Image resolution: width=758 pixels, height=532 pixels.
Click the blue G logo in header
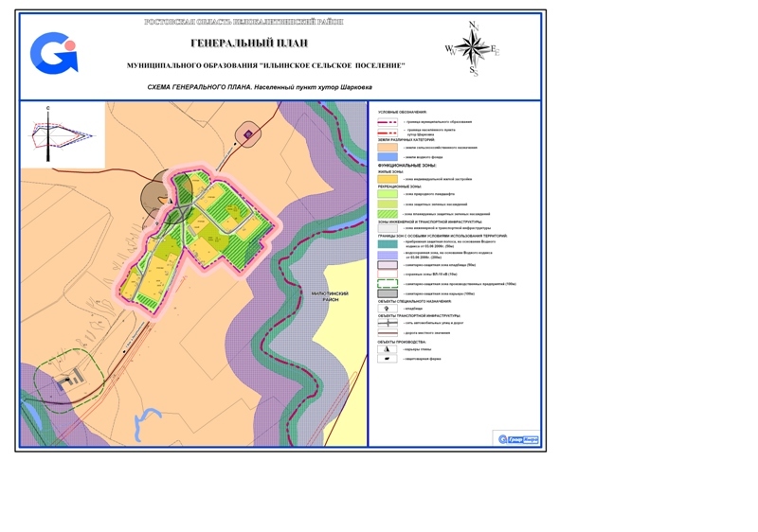[54, 53]
